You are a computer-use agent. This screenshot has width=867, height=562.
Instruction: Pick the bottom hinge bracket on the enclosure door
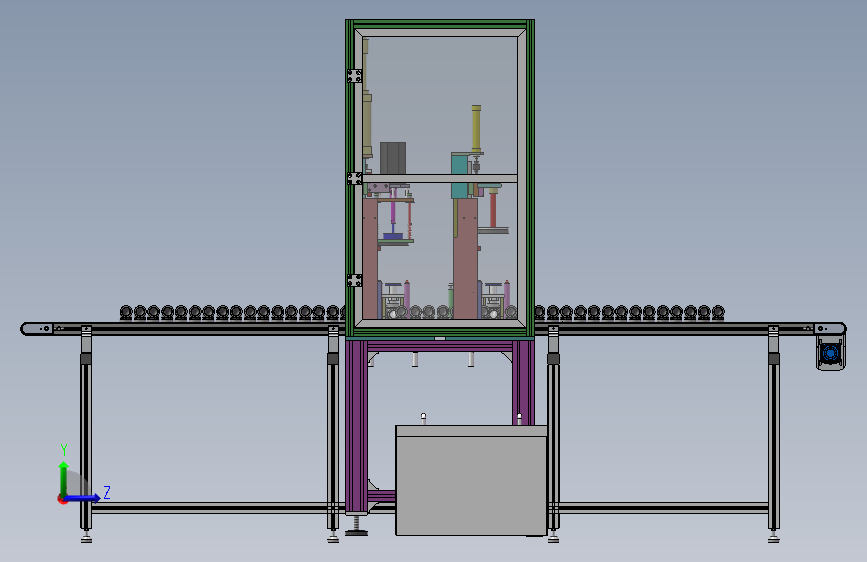coord(354,280)
